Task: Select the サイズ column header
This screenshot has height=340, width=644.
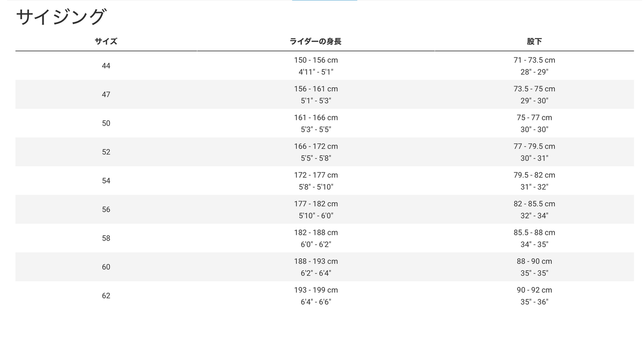Action: click(x=106, y=41)
